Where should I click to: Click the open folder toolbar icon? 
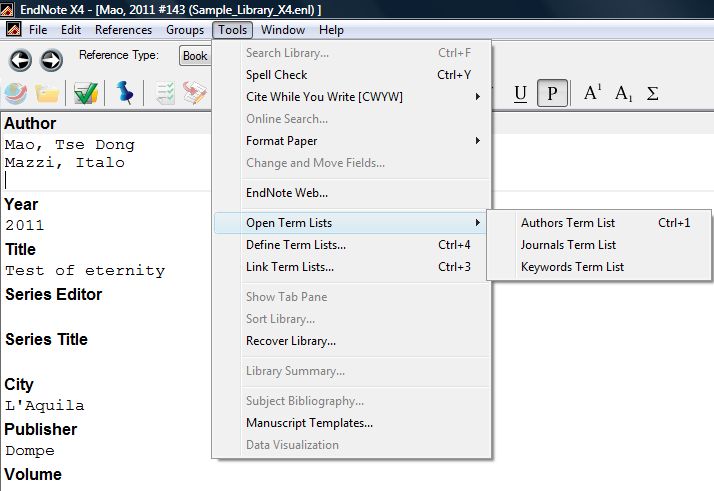pyautogui.click(x=47, y=94)
